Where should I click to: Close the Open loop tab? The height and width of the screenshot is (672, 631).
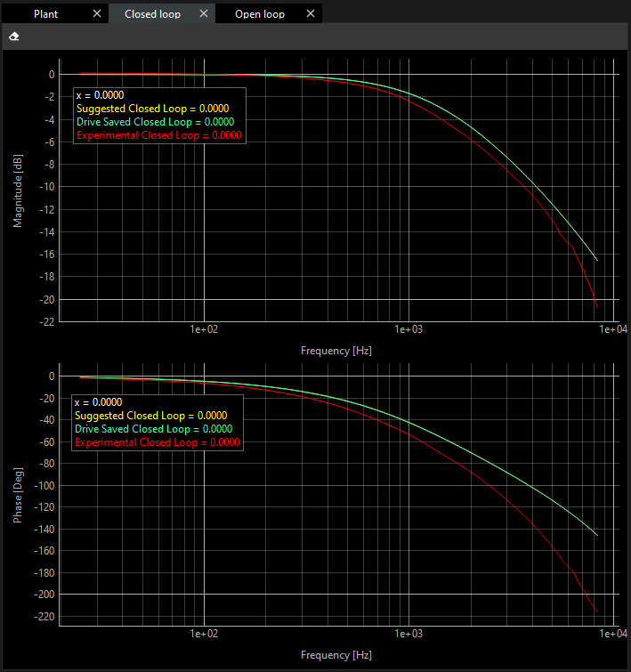pyautogui.click(x=310, y=14)
